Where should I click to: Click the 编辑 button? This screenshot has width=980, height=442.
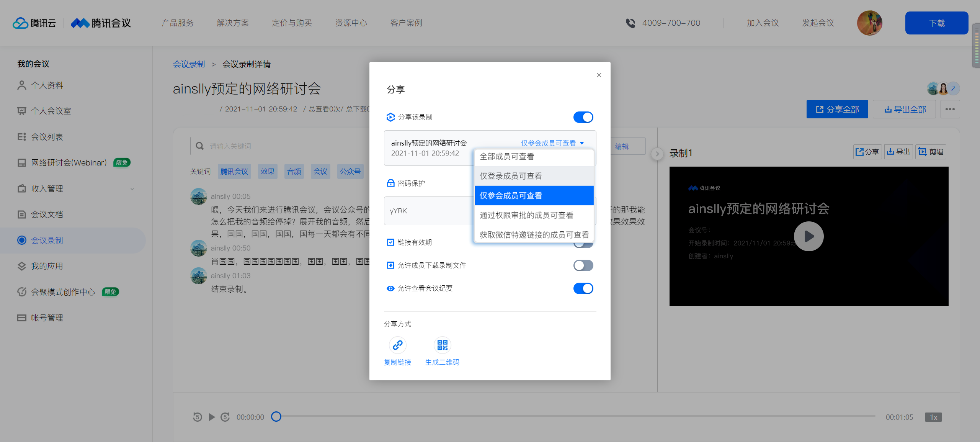click(622, 146)
